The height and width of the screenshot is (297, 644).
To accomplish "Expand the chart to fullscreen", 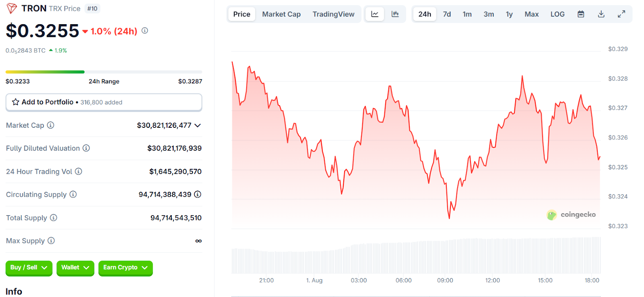I will click(x=621, y=14).
